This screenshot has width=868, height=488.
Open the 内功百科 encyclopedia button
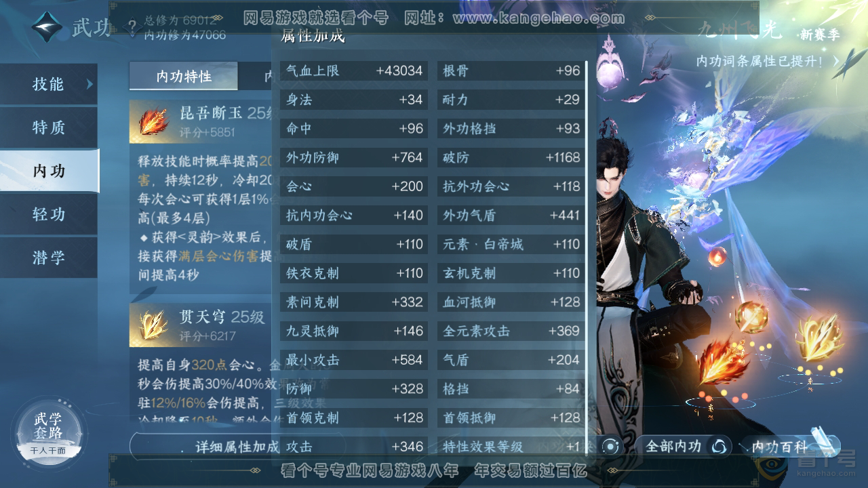point(788,446)
